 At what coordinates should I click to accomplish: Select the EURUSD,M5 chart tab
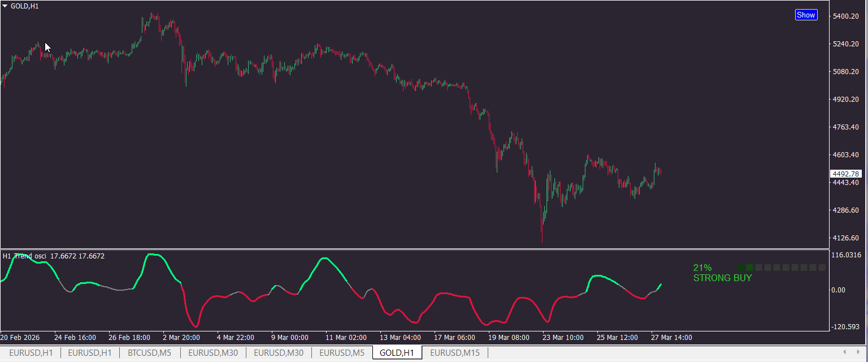tap(341, 353)
